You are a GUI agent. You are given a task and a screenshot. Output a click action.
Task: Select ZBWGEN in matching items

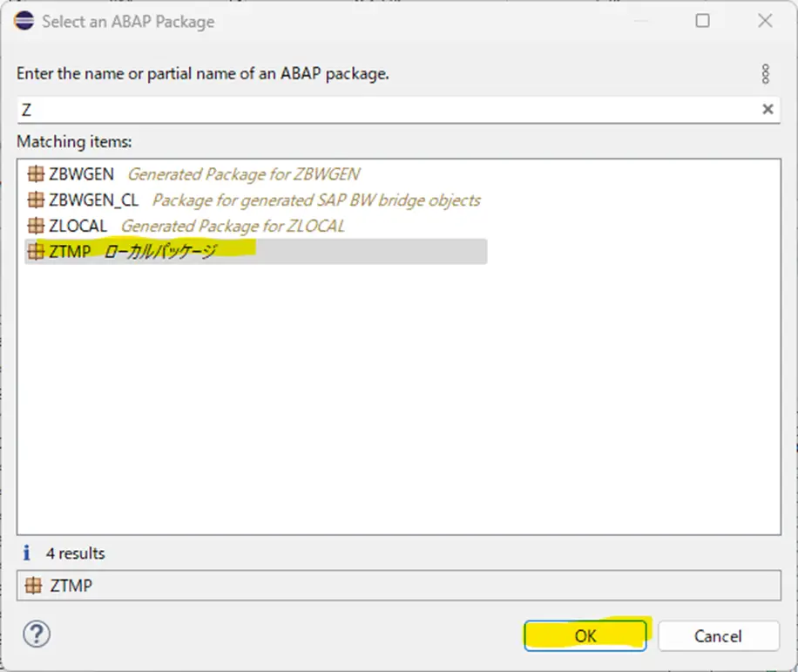194,174
